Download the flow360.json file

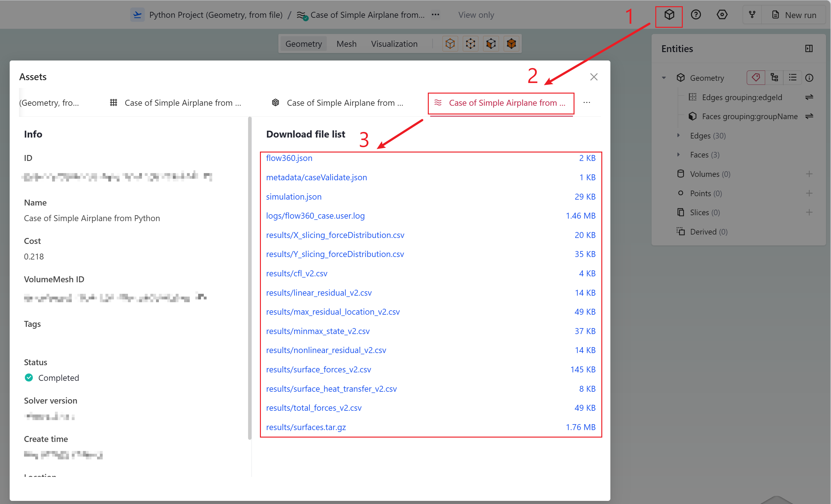[x=289, y=158]
